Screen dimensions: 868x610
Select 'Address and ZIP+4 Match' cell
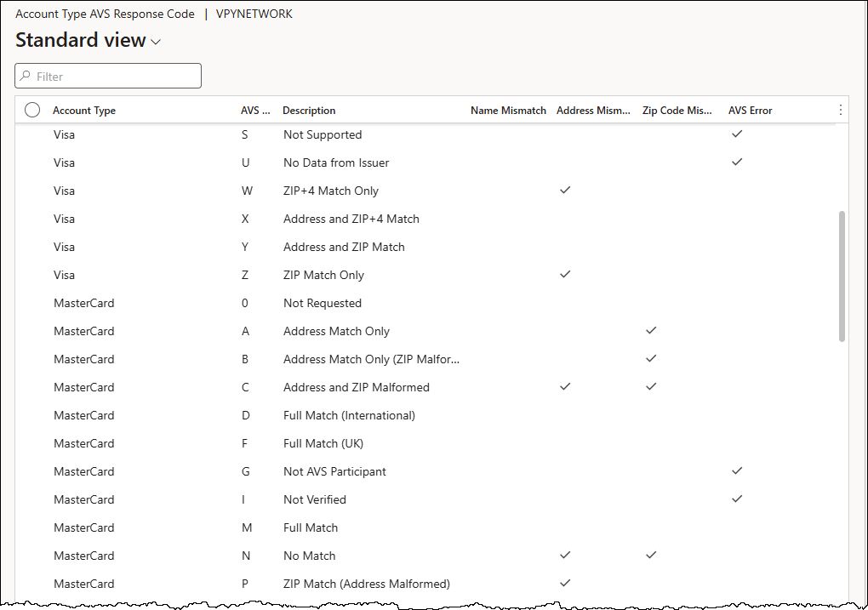(x=351, y=219)
